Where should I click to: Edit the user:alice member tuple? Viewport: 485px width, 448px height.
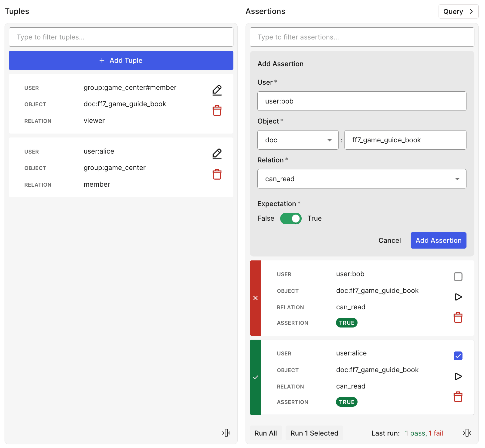[217, 154]
